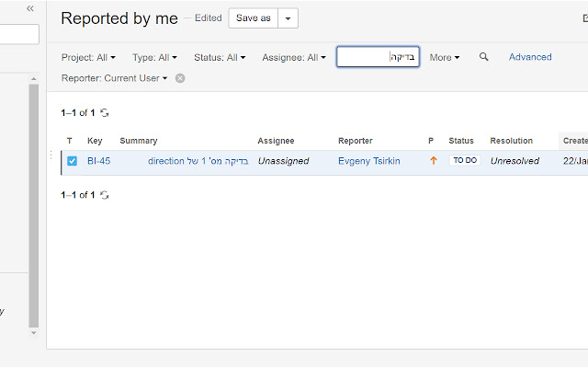588x368 pixels.
Task: Remove the Reporter filter criterion
Action: pyautogui.click(x=180, y=78)
